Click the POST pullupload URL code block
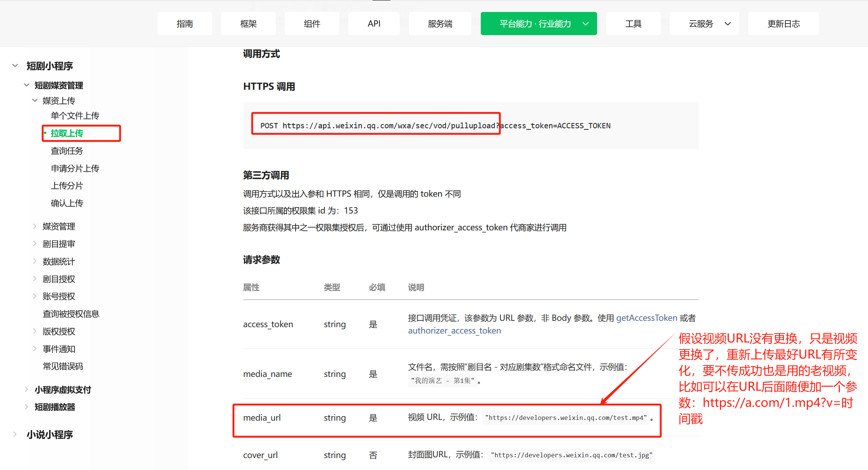The width and height of the screenshot is (868, 470). 435,126
